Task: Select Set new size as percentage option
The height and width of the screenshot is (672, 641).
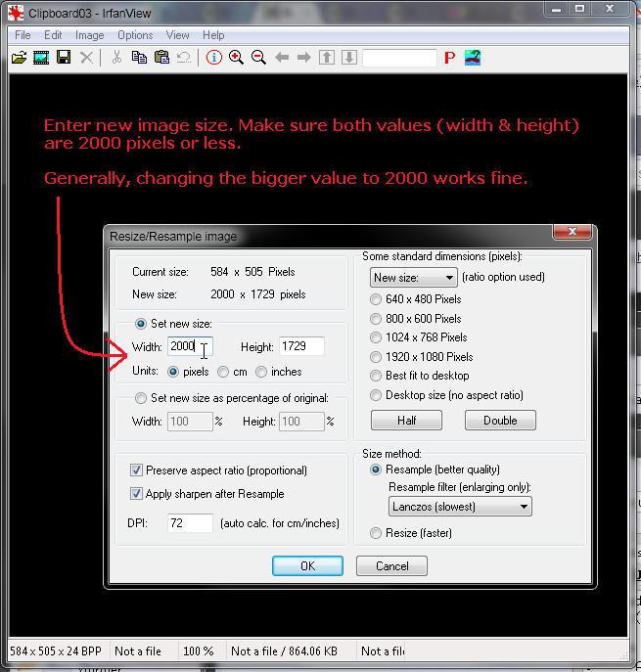Action: pos(141,398)
